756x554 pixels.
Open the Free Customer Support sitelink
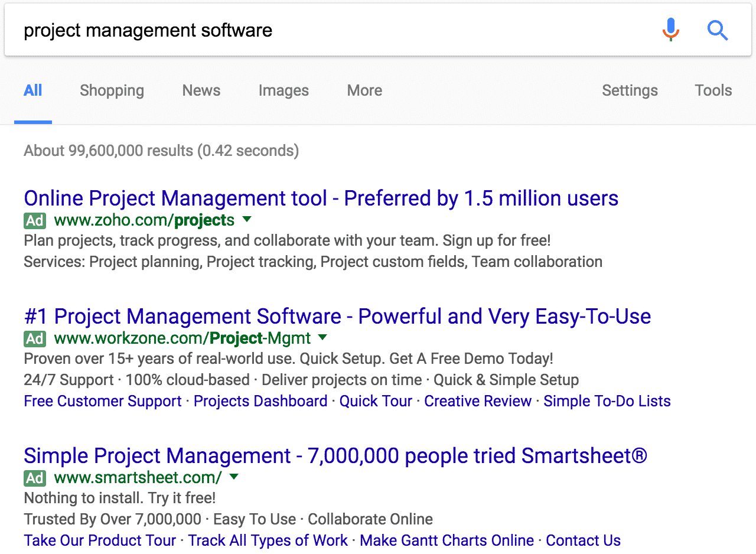click(103, 401)
